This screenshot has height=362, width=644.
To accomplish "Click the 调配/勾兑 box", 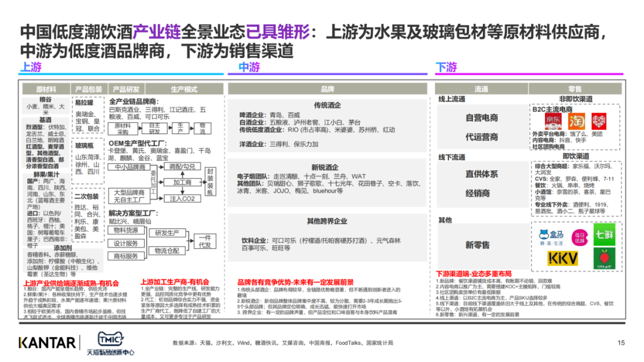I will point(182,166).
